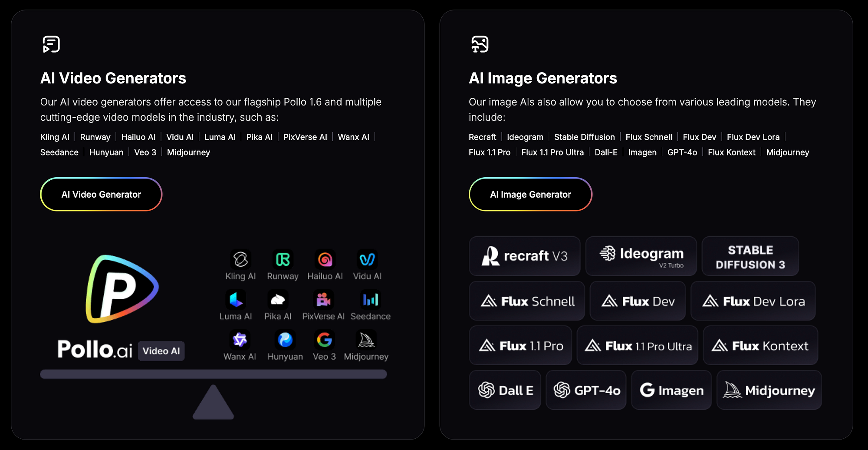The width and height of the screenshot is (868, 450).
Task: Select the Flux 1.1 Pro Ultra logo badge
Action: [638, 346]
